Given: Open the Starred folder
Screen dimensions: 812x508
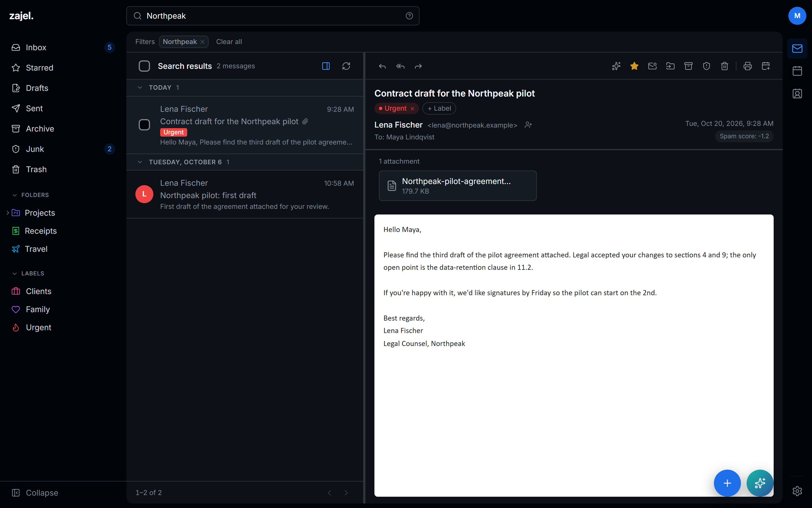Looking at the screenshot, I should [63, 68].
